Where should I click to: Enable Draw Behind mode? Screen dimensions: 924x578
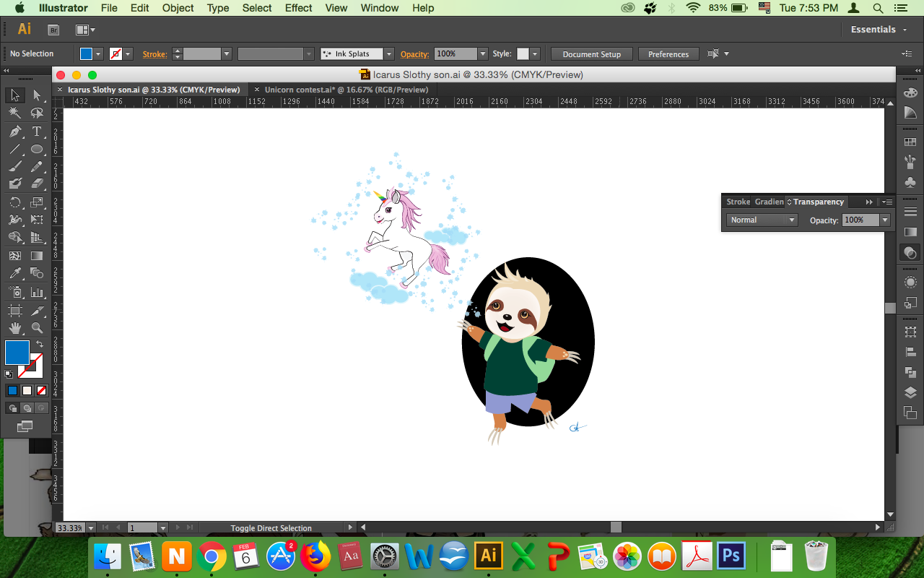tap(27, 408)
